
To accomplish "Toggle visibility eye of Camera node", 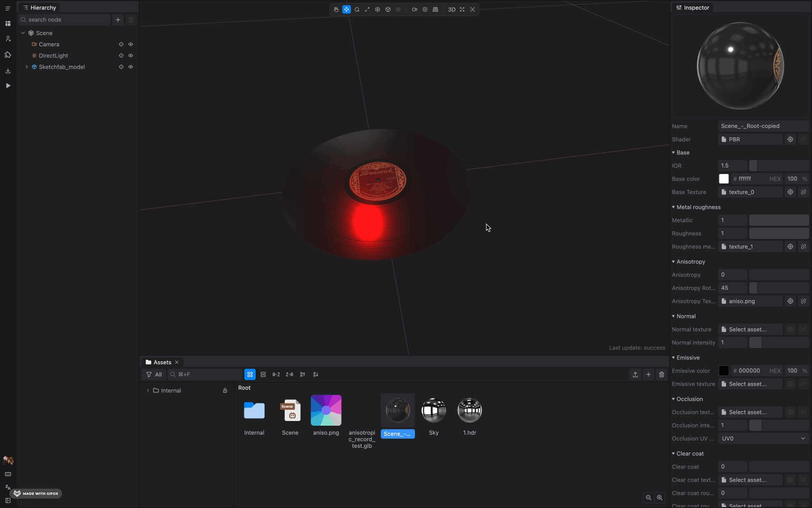I will coord(131,44).
